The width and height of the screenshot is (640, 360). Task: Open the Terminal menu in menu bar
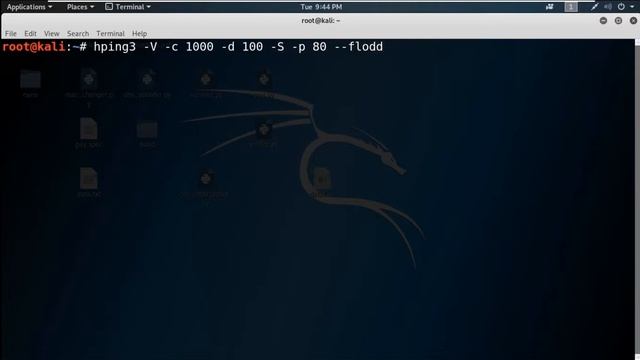tap(110, 33)
